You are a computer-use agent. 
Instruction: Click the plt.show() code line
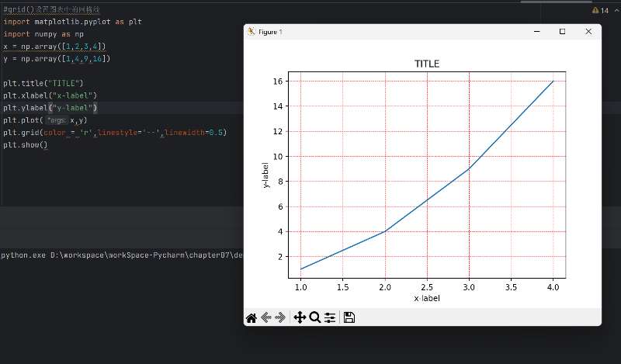[26, 144]
